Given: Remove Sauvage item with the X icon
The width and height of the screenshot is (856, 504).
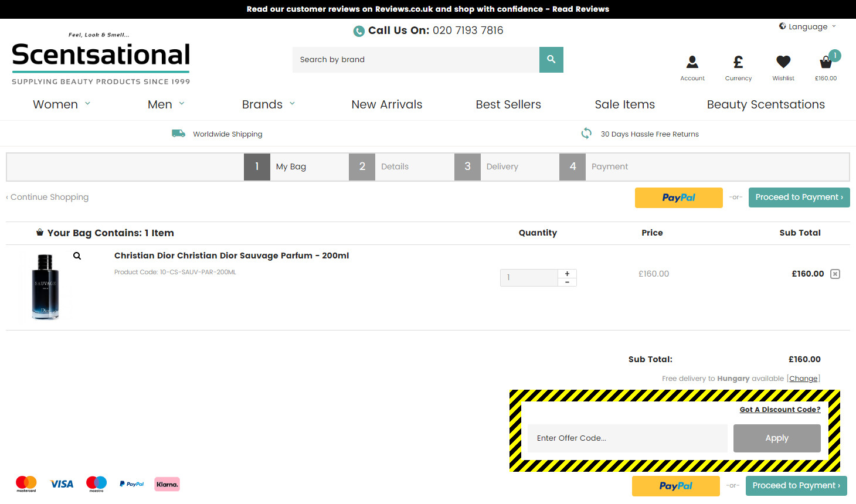Looking at the screenshot, I should pyautogui.click(x=835, y=274).
